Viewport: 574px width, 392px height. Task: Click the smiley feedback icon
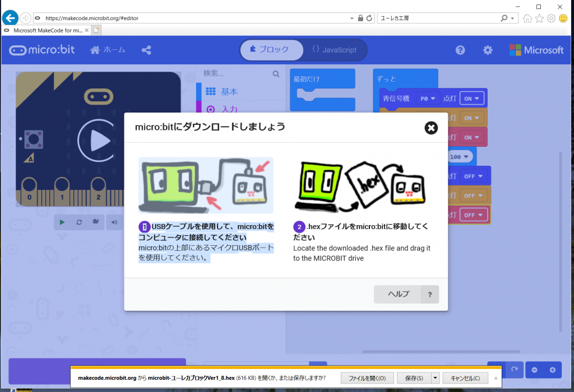[563, 18]
